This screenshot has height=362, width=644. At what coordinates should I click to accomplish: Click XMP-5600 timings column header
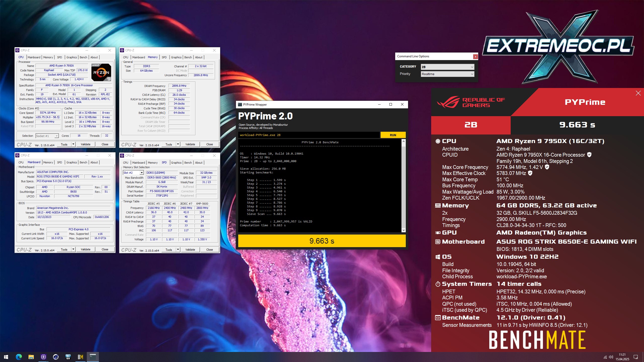point(202,204)
